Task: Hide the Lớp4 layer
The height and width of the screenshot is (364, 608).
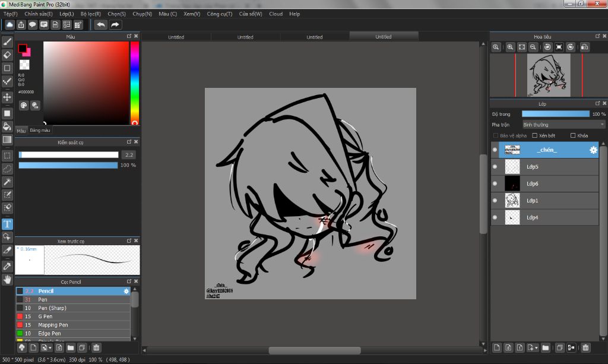Action: pyautogui.click(x=495, y=217)
